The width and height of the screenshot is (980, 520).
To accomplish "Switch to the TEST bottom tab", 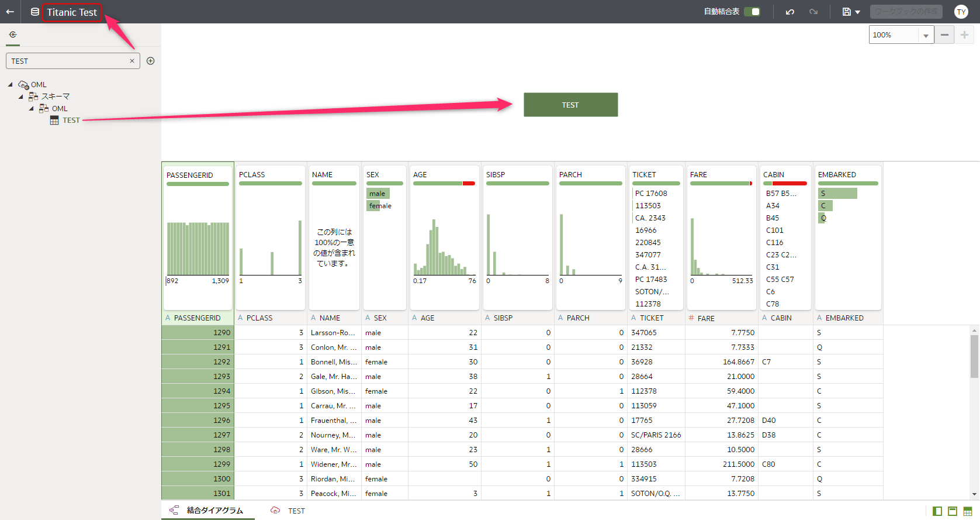I will 288,511.
